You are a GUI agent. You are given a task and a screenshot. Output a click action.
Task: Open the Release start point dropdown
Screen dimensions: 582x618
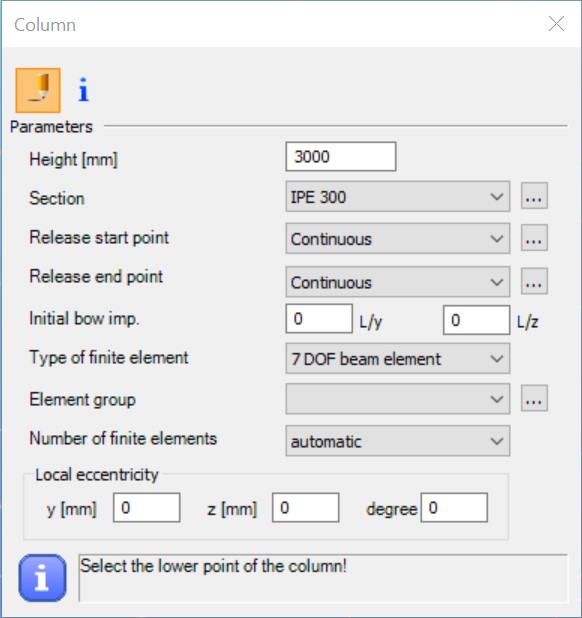coord(398,238)
